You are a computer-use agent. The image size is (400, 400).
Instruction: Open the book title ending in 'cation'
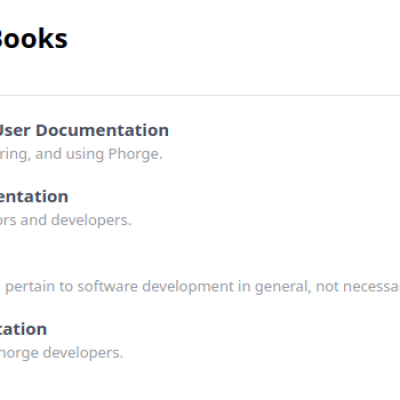click(23, 329)
